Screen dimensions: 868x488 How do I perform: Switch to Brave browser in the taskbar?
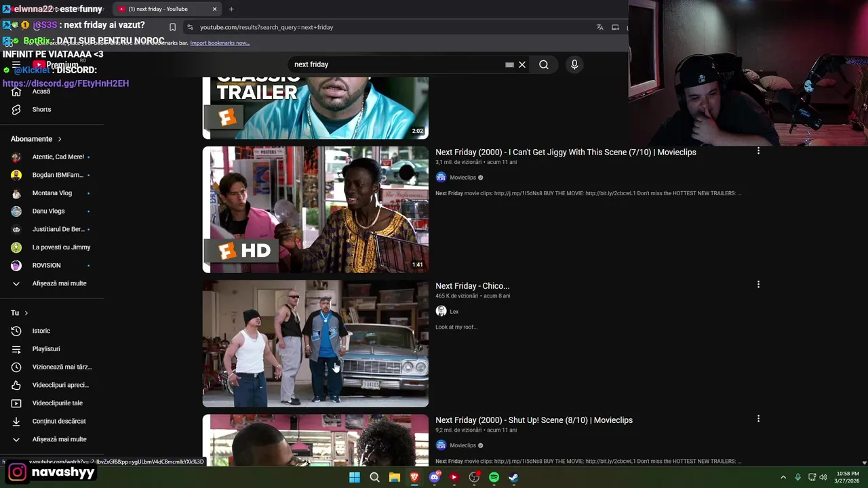pos(414,477)
